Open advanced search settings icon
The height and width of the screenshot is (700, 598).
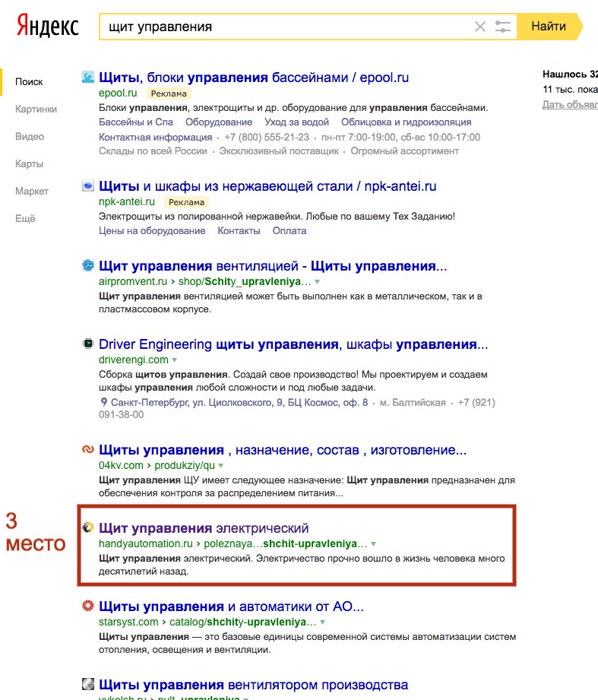pyautogui.click(x=503, y=27)
